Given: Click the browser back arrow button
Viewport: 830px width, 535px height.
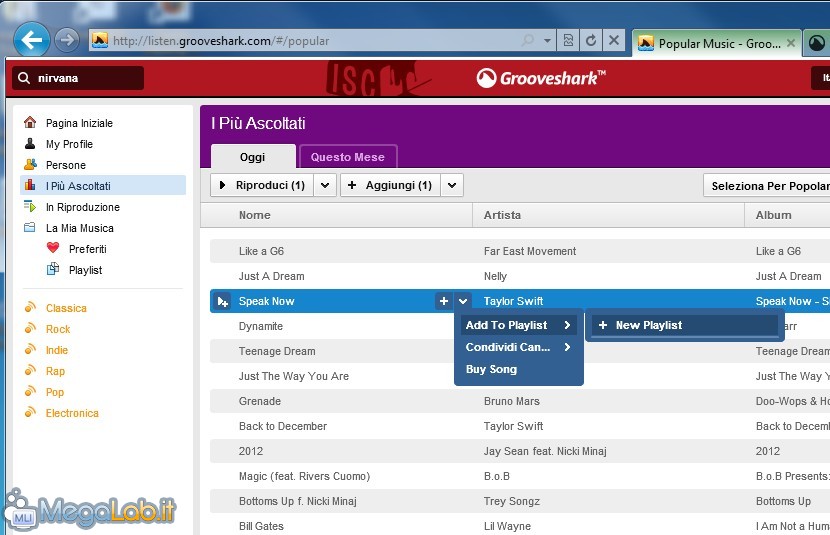Looking at the screenshot, I should coord(31,39).
